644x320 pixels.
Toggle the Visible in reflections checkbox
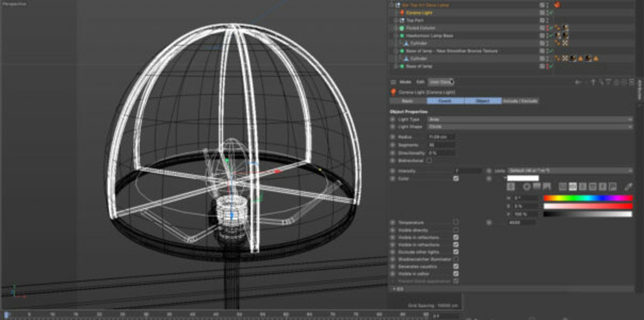[456, 237]
